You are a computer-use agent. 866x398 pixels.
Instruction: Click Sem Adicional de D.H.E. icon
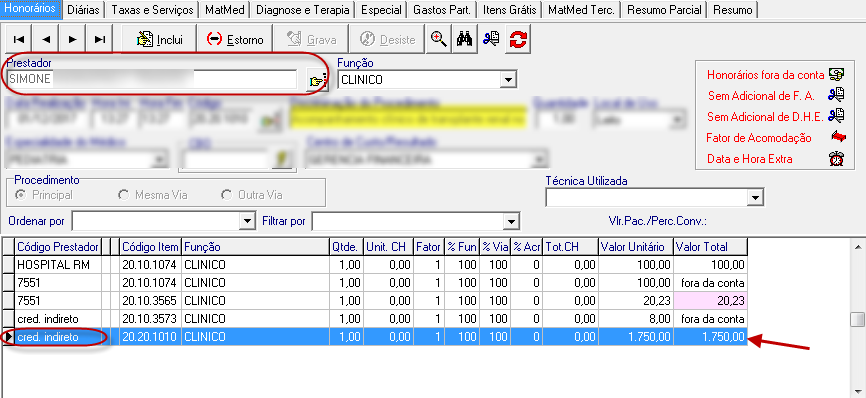[836, 116]
